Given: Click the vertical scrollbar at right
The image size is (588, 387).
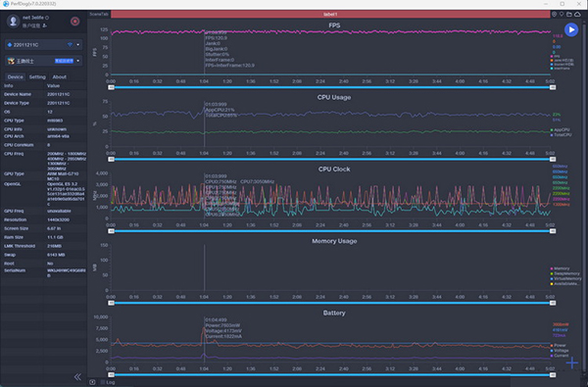Looking at the screenshot, I should (585, 199).
